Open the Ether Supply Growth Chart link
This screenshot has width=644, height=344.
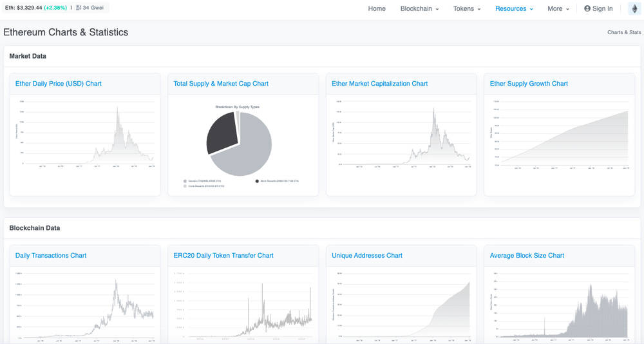529,84
